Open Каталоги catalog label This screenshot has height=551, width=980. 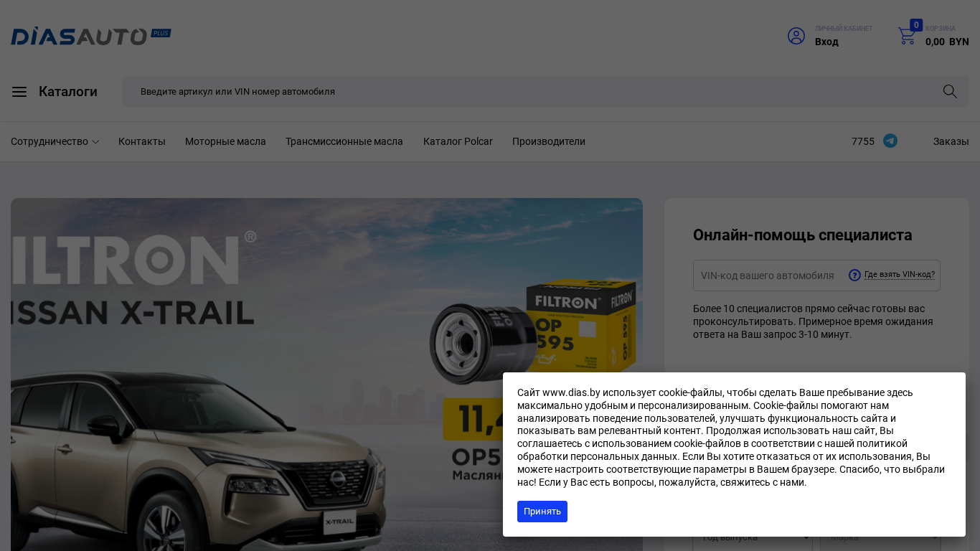68,92
